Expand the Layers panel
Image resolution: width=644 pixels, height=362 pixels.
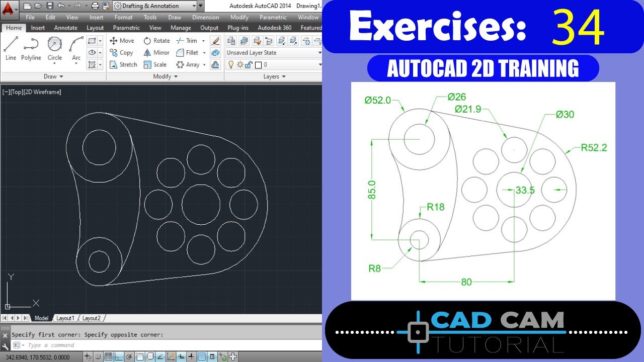point(275,76)
